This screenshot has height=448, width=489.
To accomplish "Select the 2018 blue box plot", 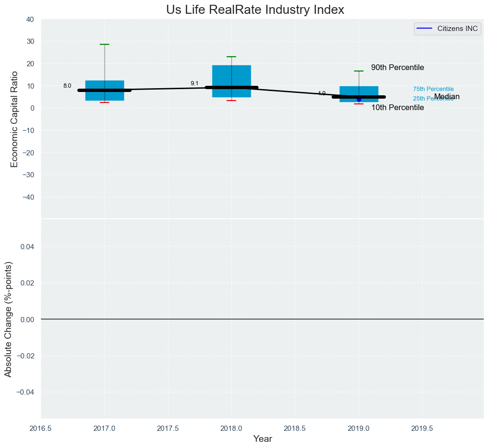I will 231,76.
